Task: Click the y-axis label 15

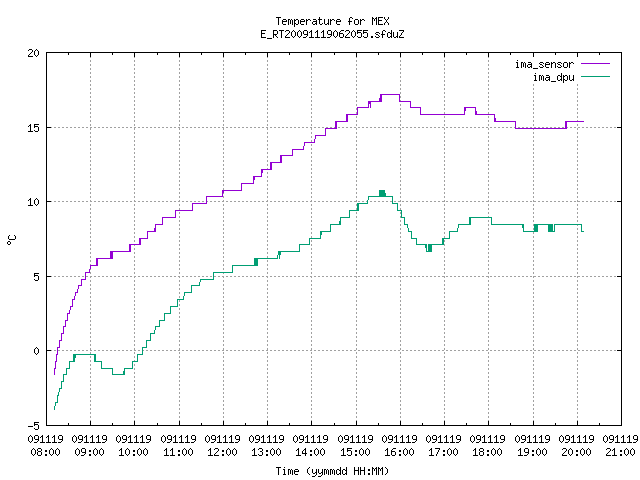Action: tap(33, 128)
